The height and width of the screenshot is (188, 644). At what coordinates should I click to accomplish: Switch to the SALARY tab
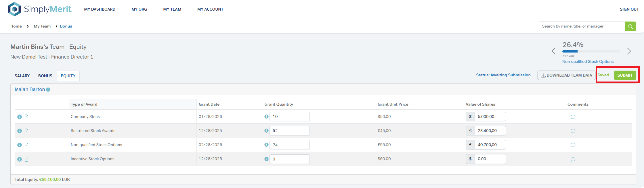[x=22, y=76]
